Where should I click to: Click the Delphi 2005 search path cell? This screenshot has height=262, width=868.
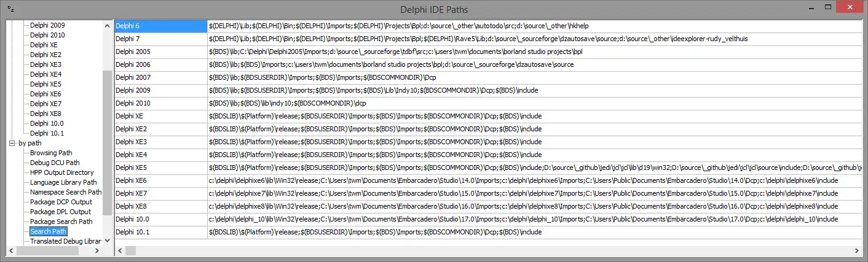coord(535,52)
